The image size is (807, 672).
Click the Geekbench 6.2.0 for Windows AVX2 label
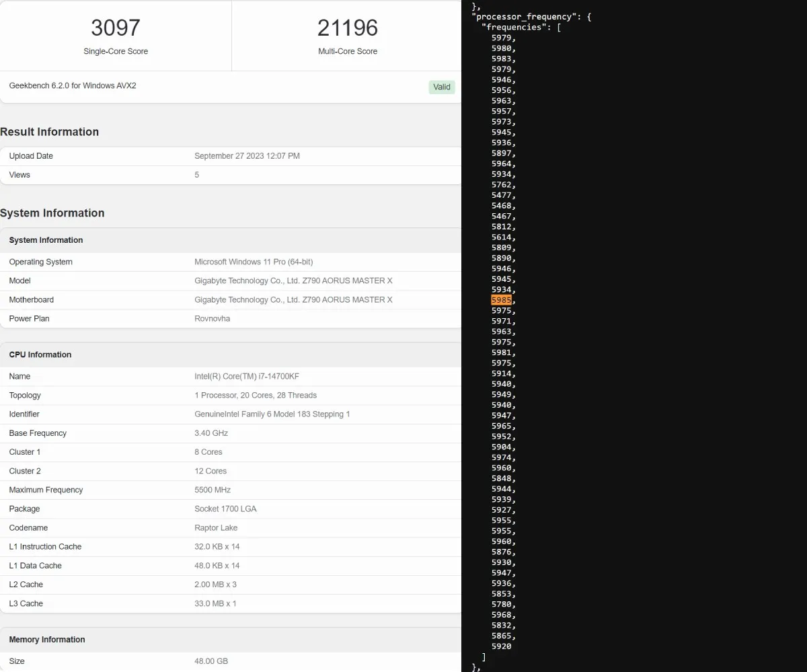[x=73, y=86]
